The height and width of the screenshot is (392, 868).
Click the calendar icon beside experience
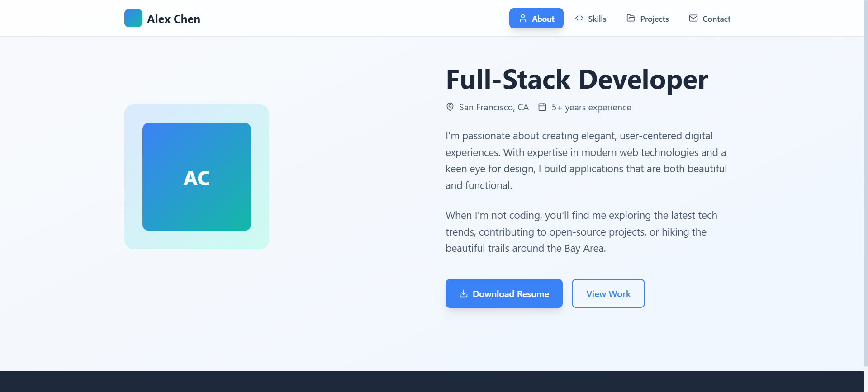(542, 107)
